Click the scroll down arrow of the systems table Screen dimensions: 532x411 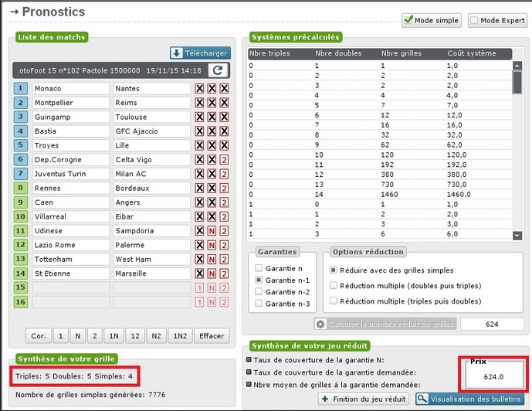click(517, 236)
